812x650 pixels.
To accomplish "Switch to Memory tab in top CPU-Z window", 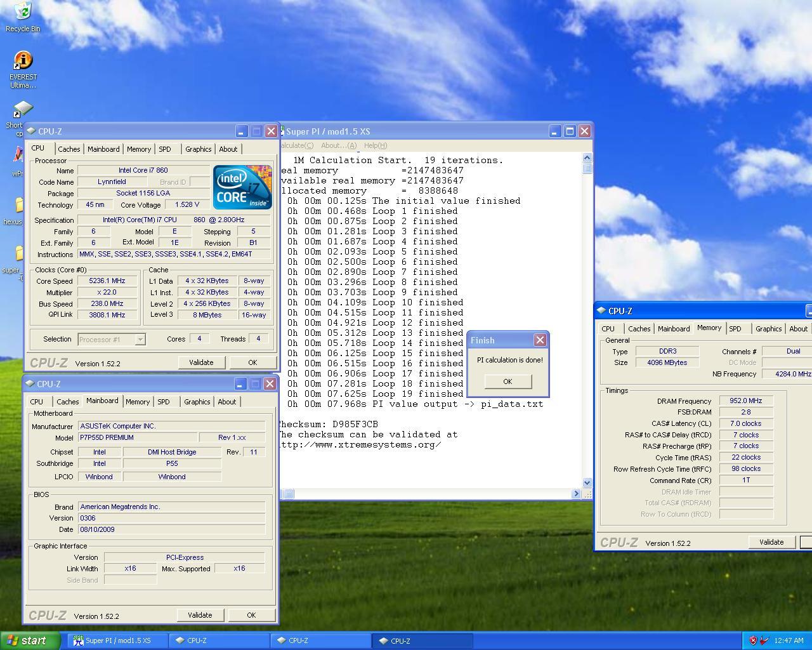I will (x=139, y=149).
